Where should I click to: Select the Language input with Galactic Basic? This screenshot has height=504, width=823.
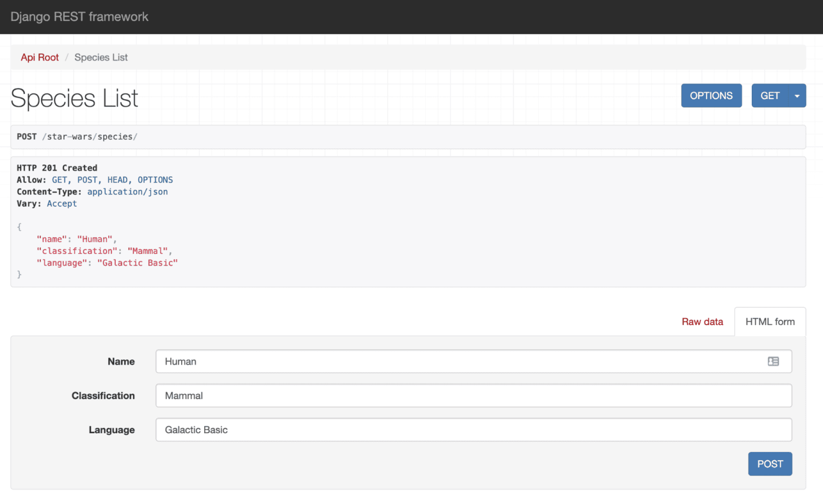(x=473, y=430)
